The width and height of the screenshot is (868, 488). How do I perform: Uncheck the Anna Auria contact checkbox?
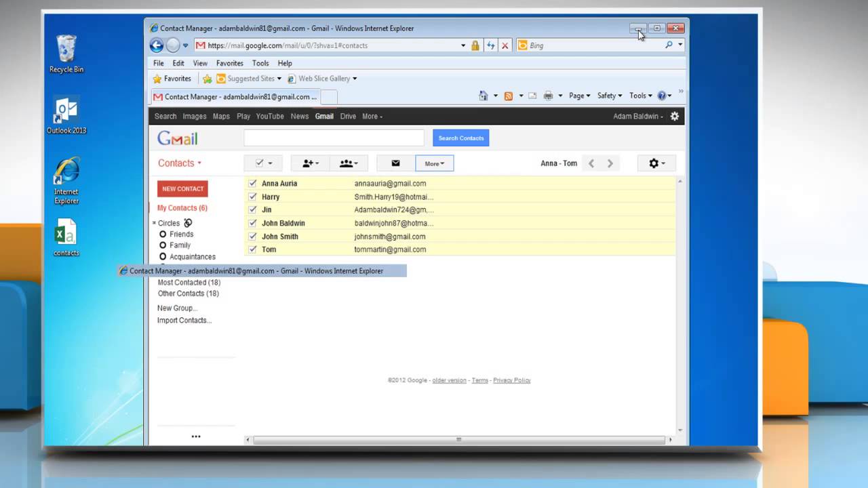coord(252,183)
